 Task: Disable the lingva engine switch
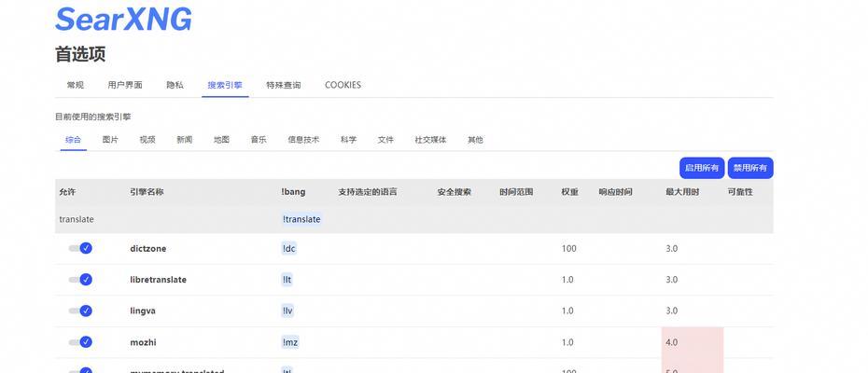[x=80, y=311]
